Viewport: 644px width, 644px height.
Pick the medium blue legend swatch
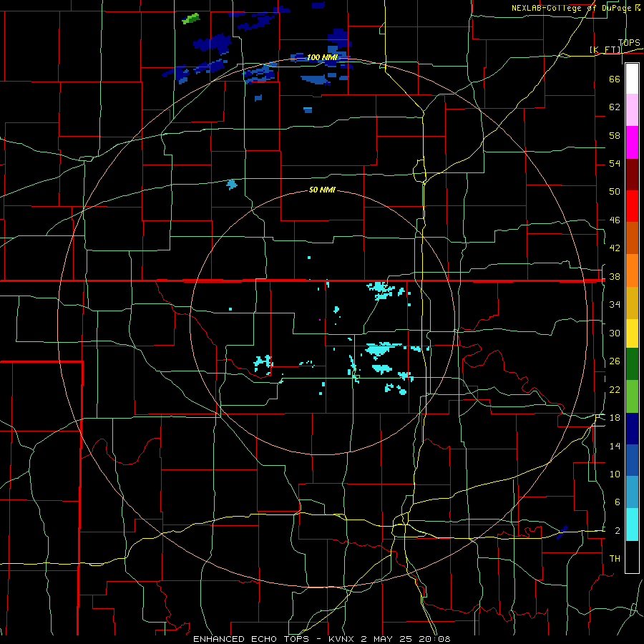pyautogui.click(x=632, y=460)
